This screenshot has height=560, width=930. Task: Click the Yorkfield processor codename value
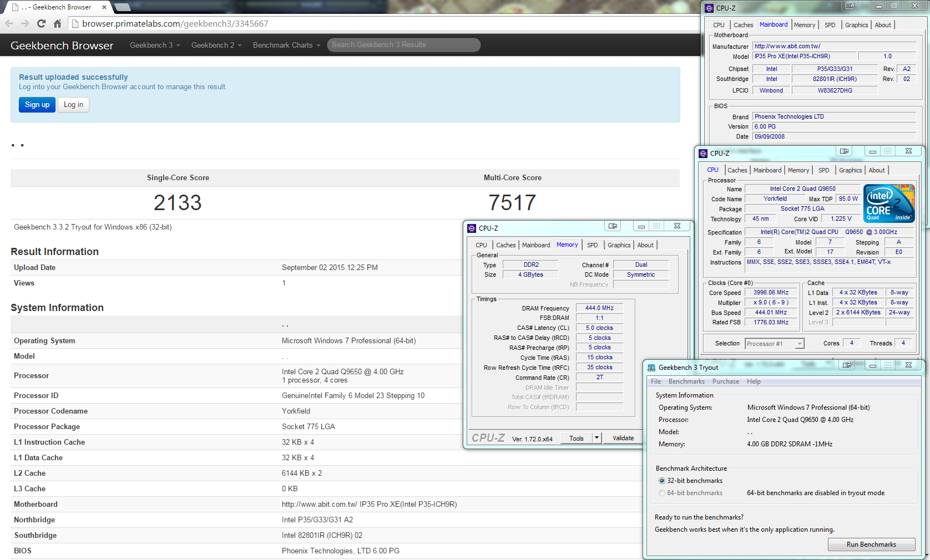296,411
